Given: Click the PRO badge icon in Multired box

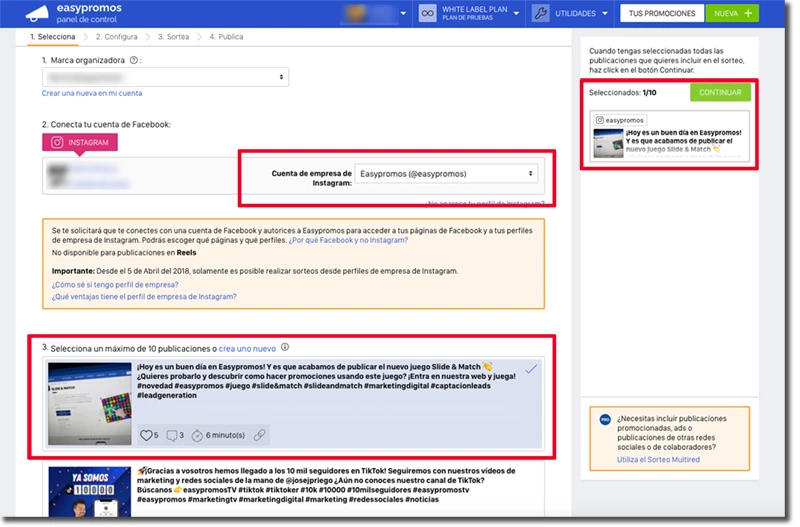Looking at the screenshot, I should coord(605,419).
